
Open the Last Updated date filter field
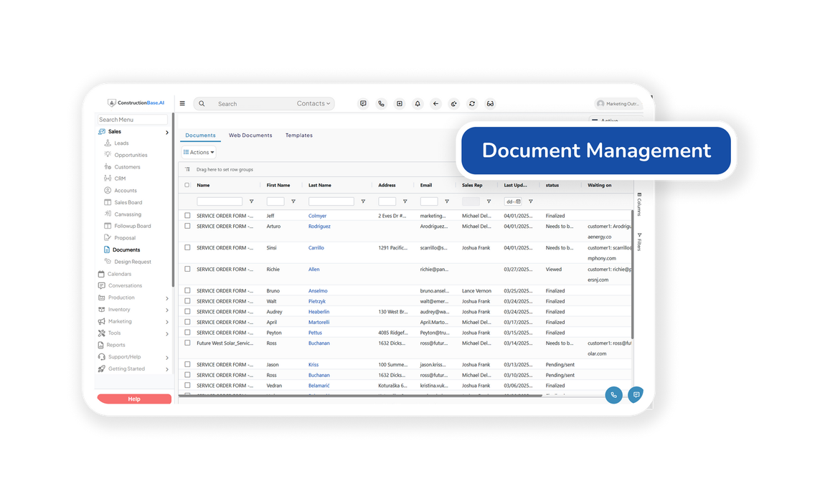tap(513, 201)
